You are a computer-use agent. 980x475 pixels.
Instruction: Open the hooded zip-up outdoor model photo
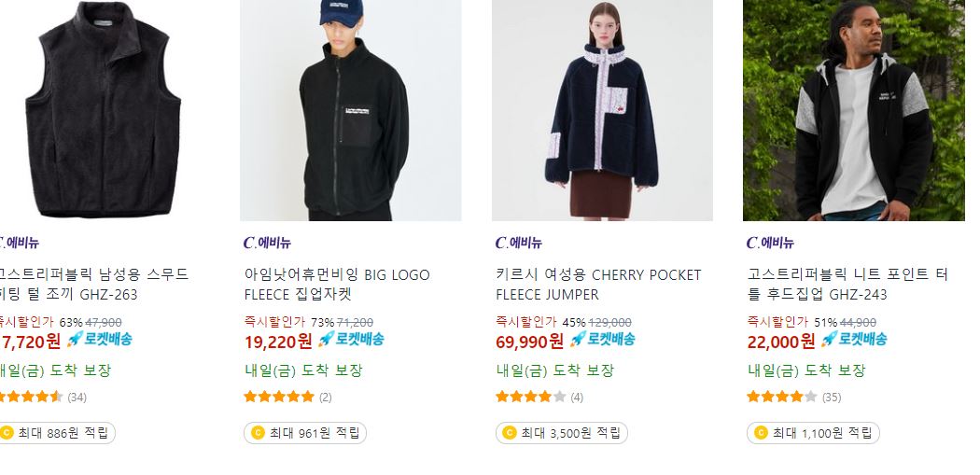(854, 110)
